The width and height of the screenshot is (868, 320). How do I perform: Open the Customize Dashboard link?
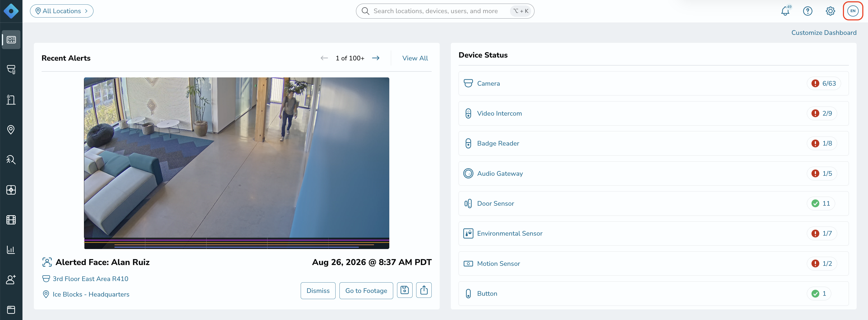coord(824,33)
